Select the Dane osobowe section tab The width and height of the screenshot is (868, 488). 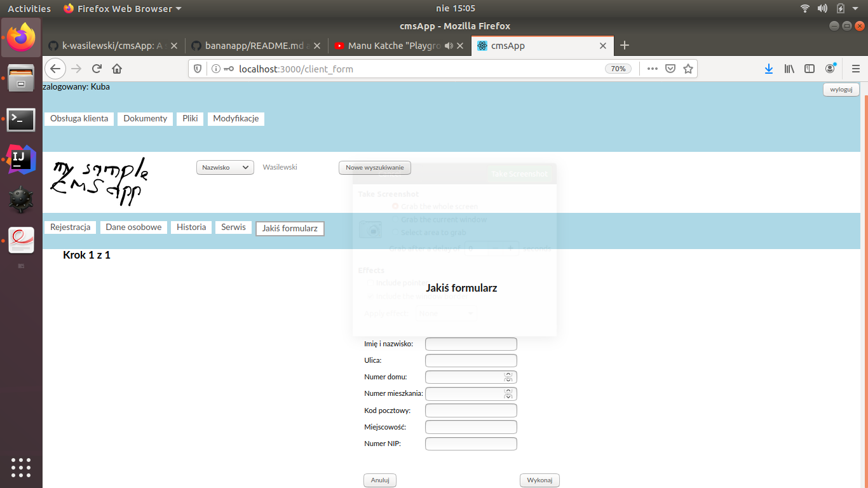133,227
